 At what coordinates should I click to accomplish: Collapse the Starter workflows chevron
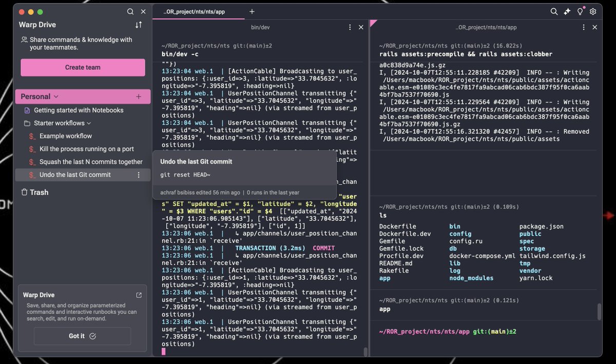point(89,123)
